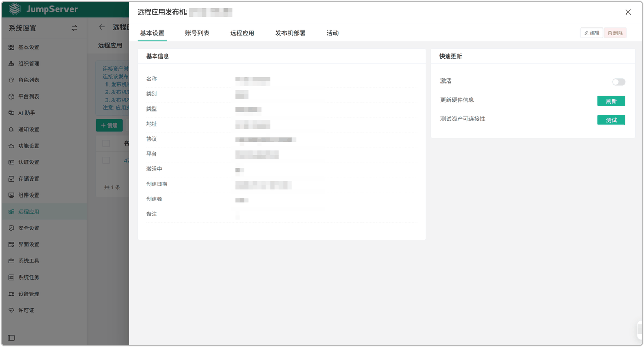
Task: Click the 测试资产可连接性 label
Action: point(463,119)
